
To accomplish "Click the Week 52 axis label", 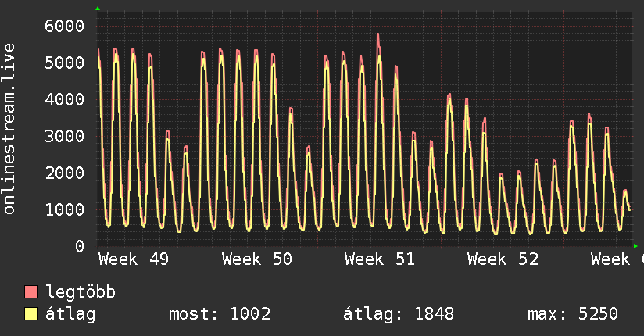I will click(x=503, y=259).
